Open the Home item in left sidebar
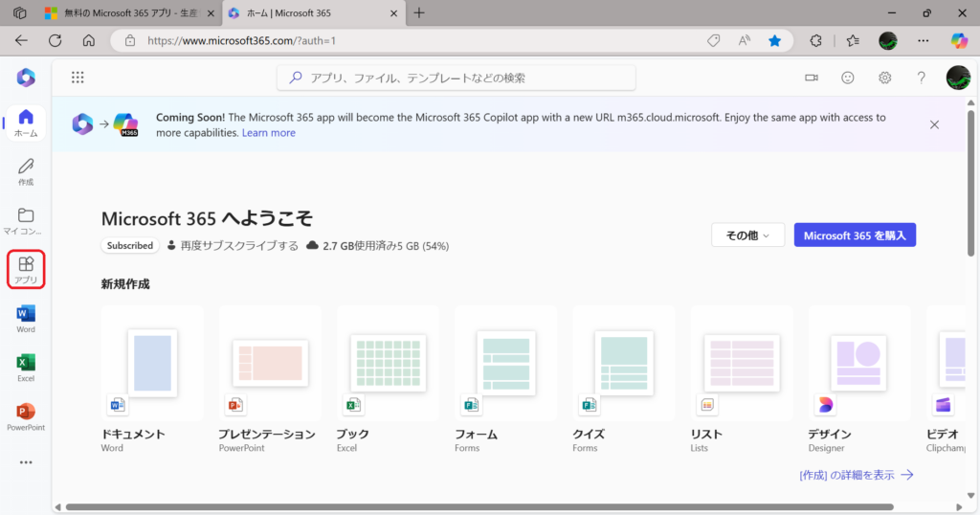This screenshot has height=515, width=980. pyautogui.click(x=26, y=123)
